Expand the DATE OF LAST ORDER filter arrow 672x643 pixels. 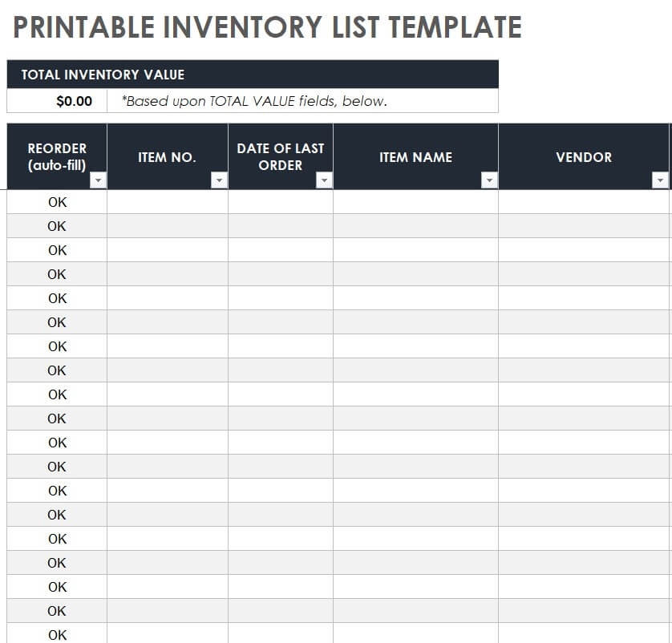[x=324, y=181]
